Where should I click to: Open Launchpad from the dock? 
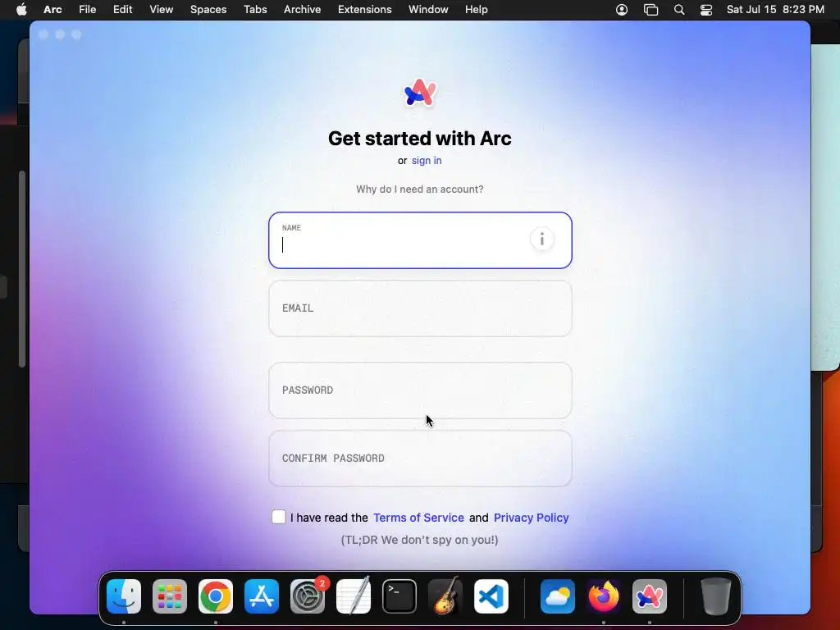(x=170, y=596)
